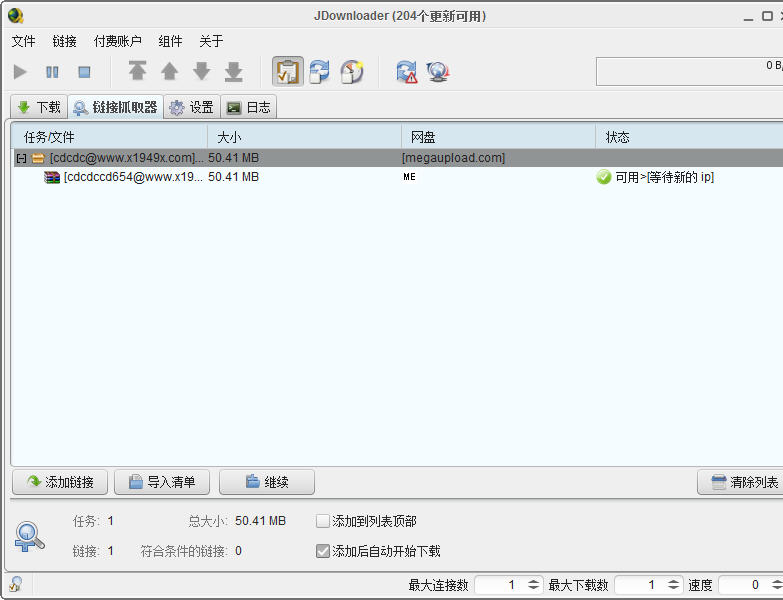
Task: Sort by 任务/文件 column header
Action: pos(109,137)
